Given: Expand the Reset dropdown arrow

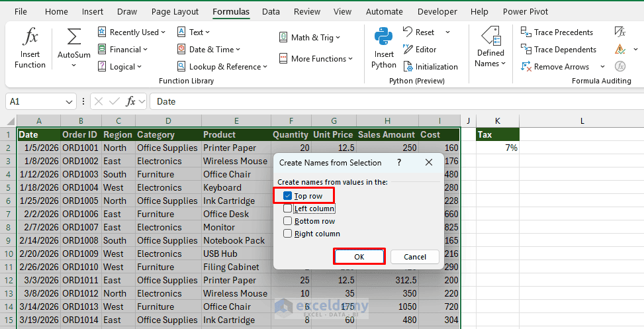Looking at the screenshot, I should coord(447,32).
